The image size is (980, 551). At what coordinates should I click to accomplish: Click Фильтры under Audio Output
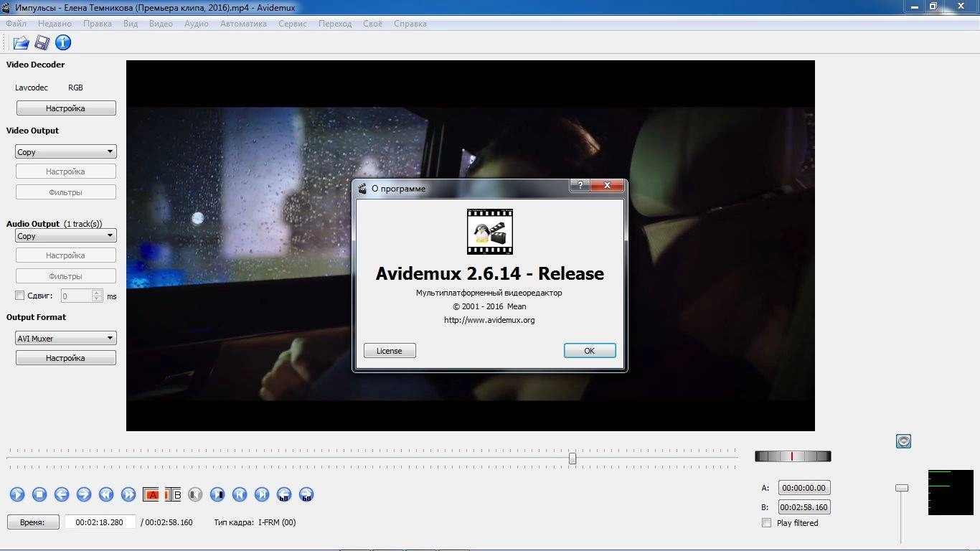66,276
